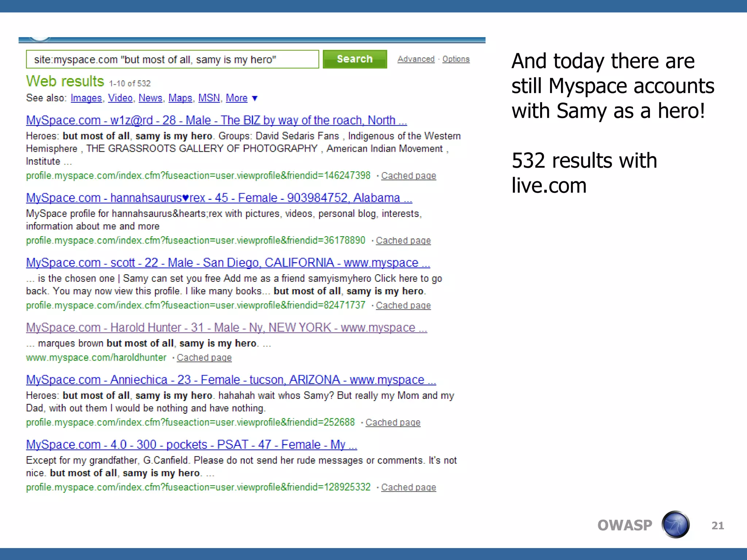Image resolution: width=747 pixels, height=560 pixels.
Task: Open the hannahsaurus rex MySpace result
Action: [219, 198]
